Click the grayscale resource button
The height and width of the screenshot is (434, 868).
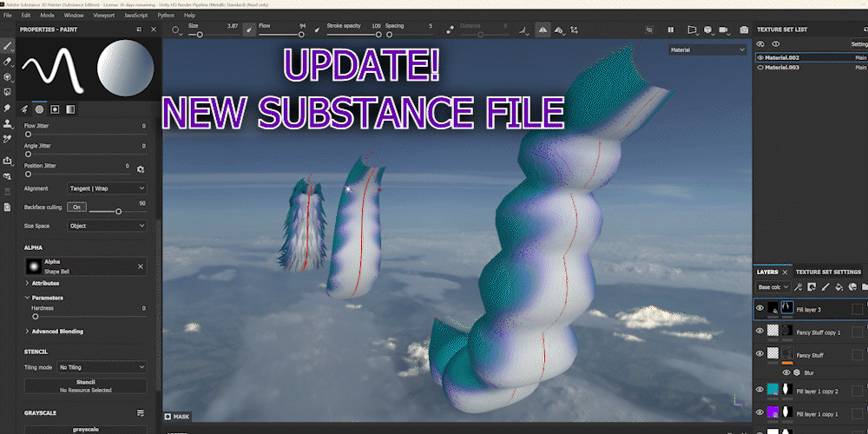coord(85,429)
